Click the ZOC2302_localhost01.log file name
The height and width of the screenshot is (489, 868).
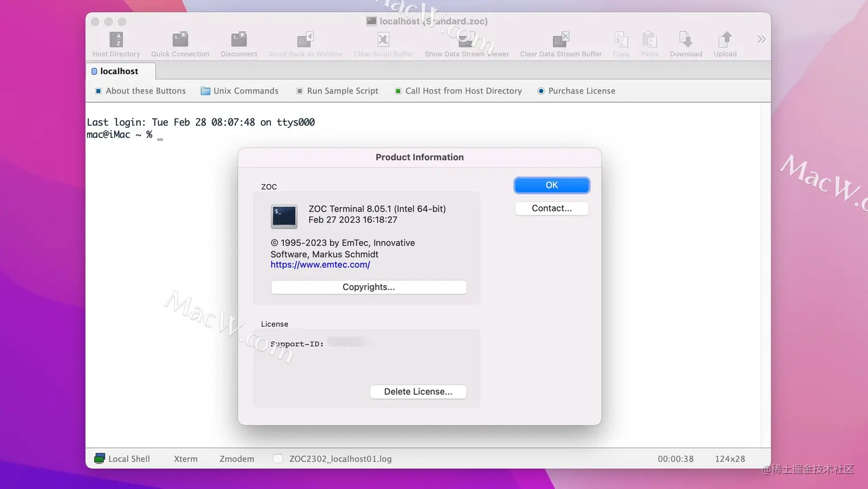coord(340,459)
